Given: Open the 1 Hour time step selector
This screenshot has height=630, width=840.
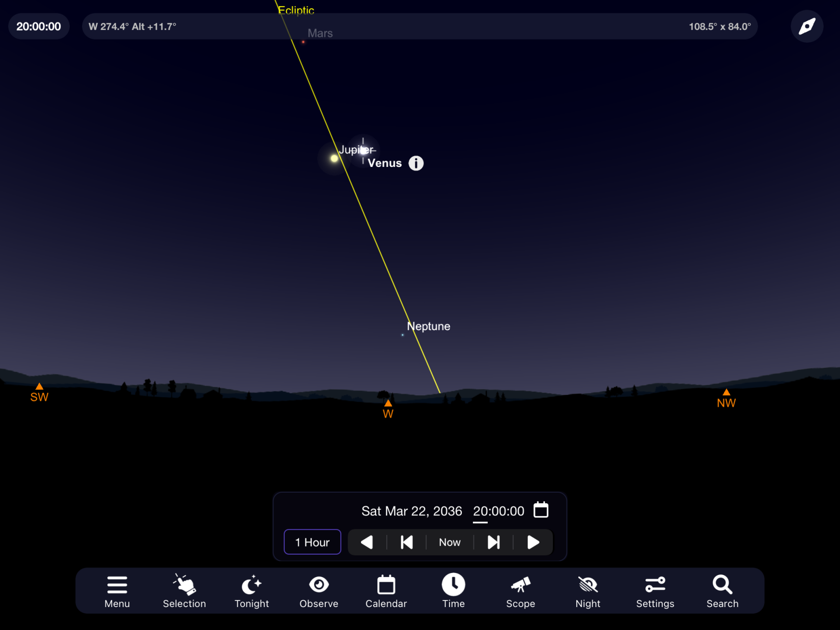Looking at the screenshot, I should point(312,542).
